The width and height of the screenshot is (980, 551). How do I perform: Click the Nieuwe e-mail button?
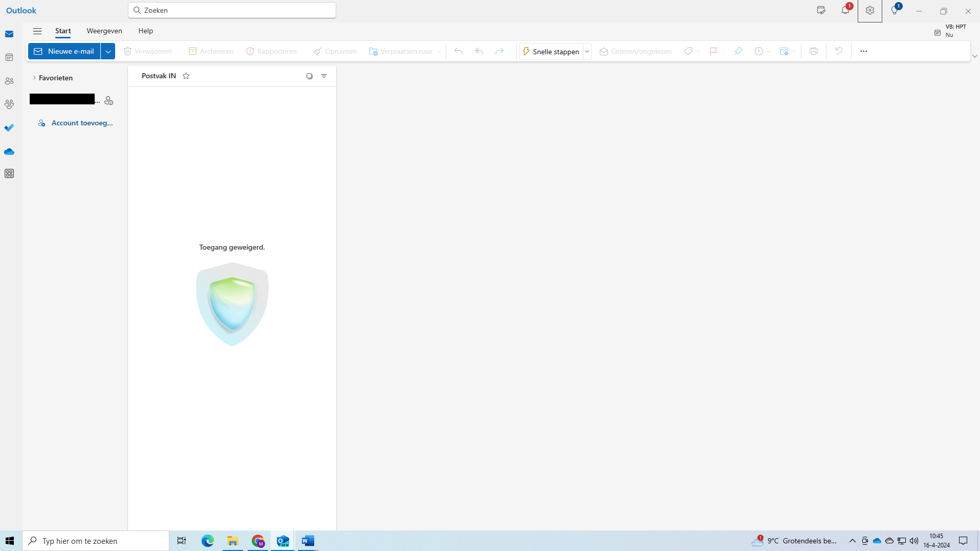[64, 51]
